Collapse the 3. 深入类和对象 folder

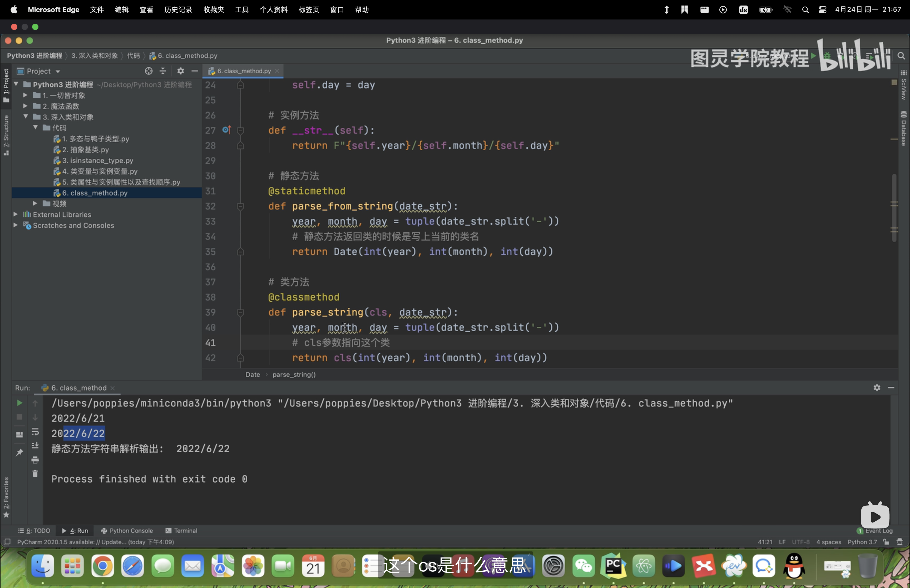pos(26,116)
